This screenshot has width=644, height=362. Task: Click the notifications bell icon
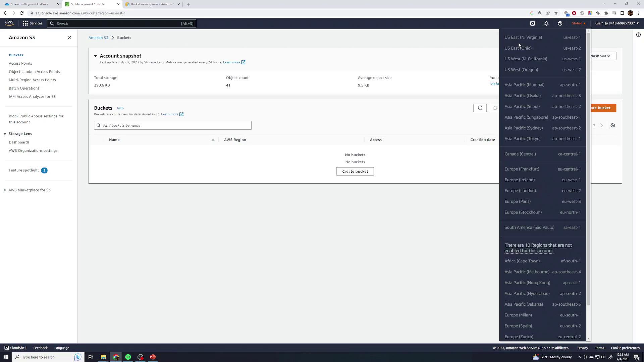546,23
